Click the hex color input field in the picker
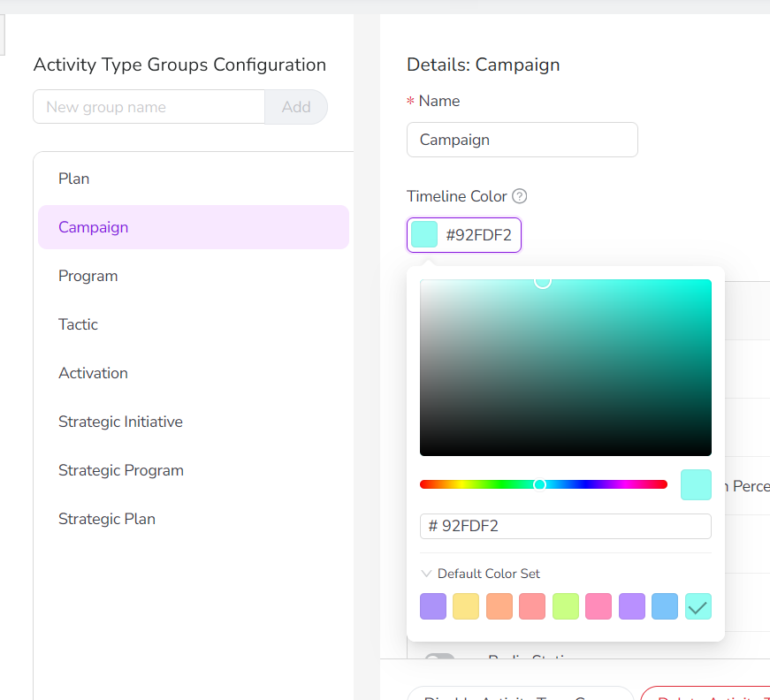 click(566, 526)
